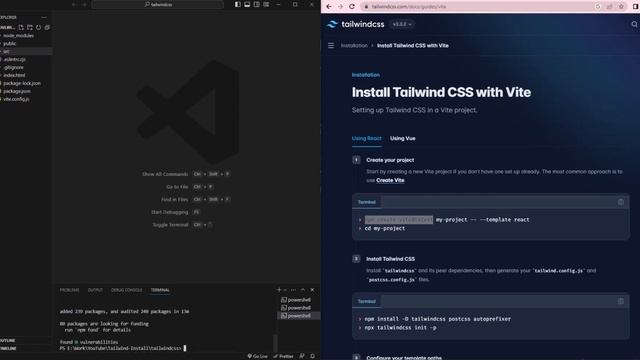
Task: Click 'cd my-project' command text
Action: pyautogui.click(x=385, y=229)
